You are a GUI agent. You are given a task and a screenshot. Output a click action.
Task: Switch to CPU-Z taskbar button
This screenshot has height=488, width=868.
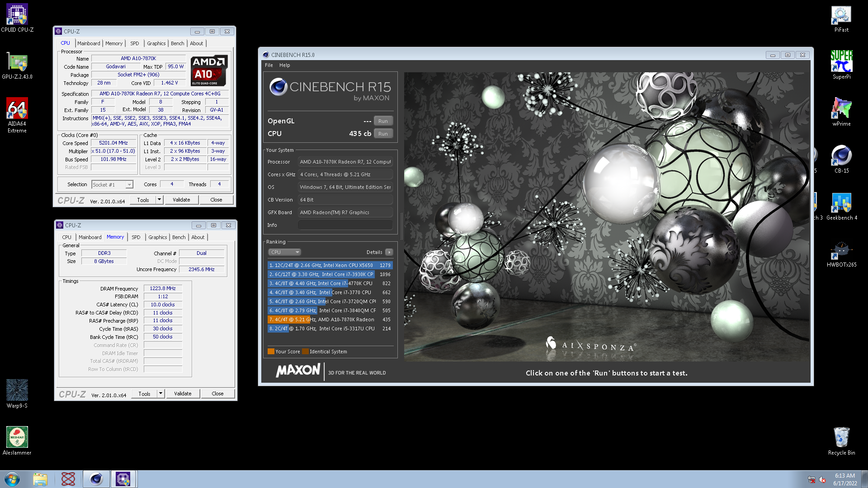(123, 479)
